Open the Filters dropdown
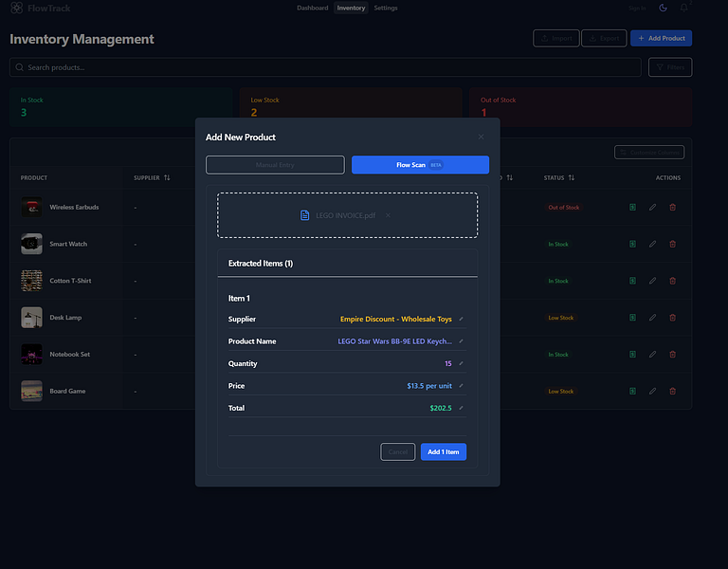728x569 pixels. (670, 67)
